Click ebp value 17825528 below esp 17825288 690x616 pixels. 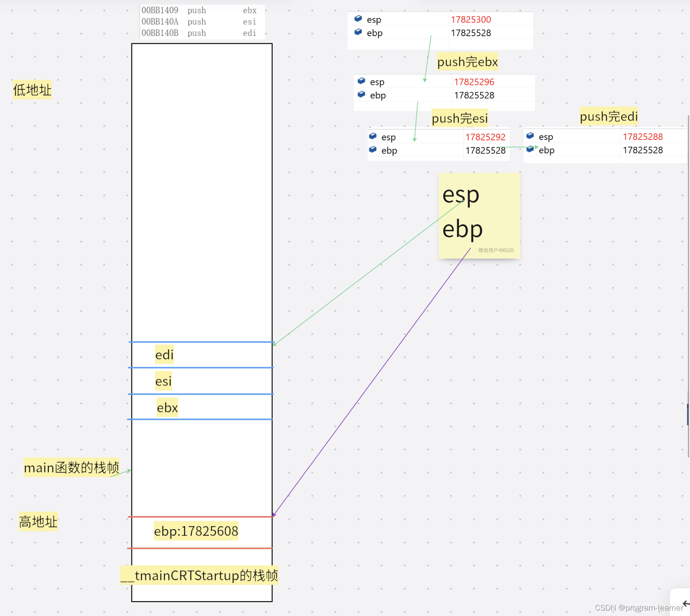click(643, 150)
